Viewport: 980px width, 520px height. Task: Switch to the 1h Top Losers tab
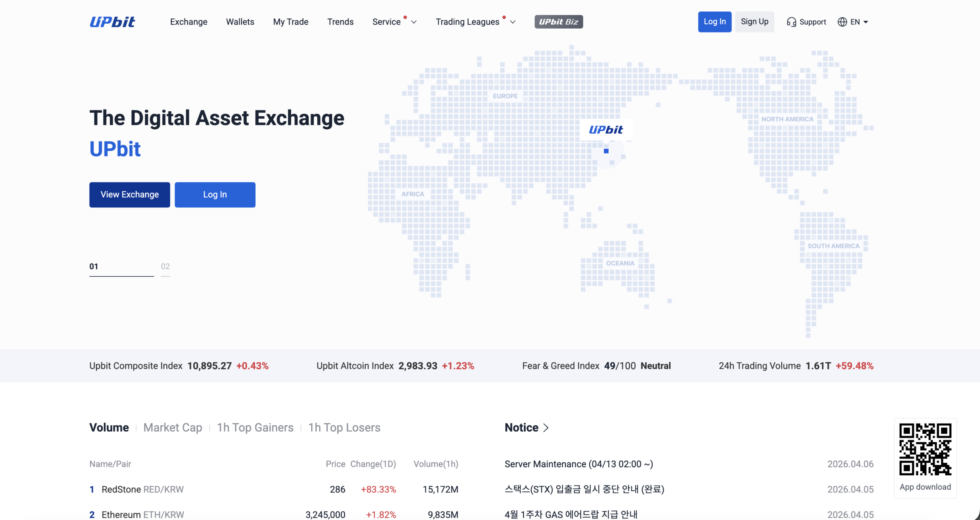[344, 427]
